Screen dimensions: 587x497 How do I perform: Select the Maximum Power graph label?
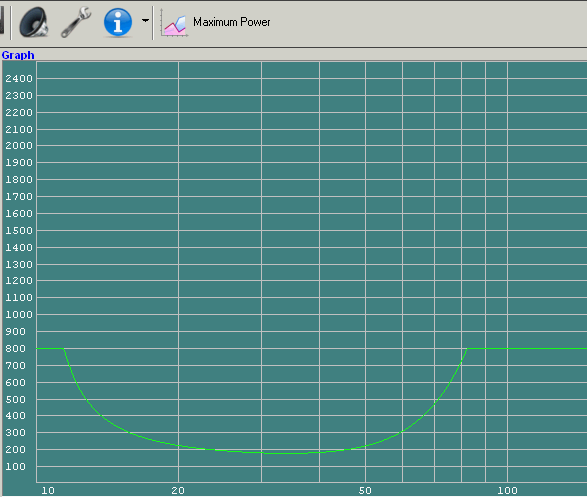coord(231,22)
